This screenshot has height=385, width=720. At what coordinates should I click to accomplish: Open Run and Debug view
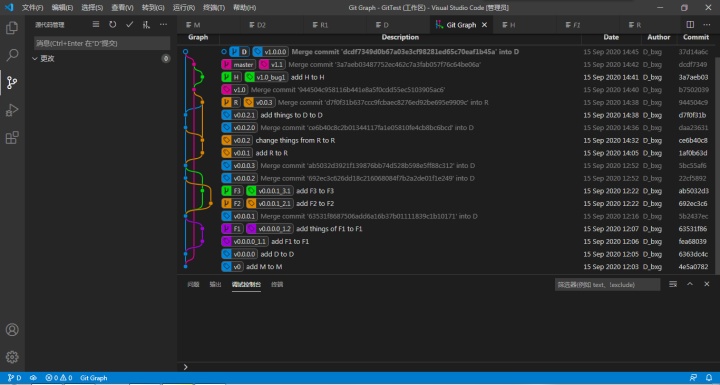click(x=12, y=110)
